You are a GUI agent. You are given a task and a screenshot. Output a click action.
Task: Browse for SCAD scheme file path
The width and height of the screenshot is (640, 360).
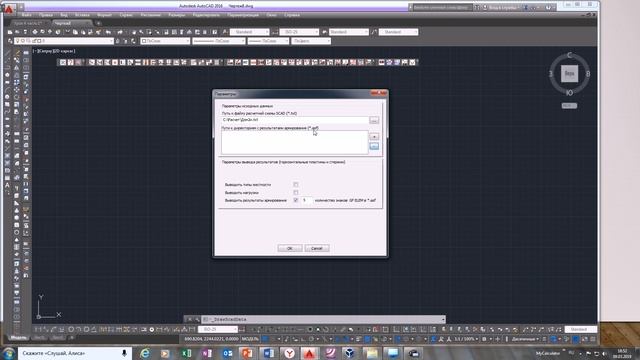[374, 120]
